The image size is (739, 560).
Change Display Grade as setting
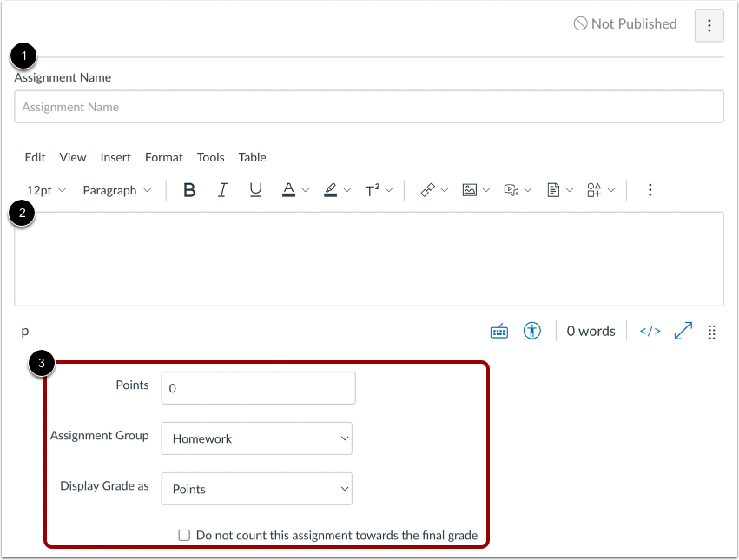tap(256, 489)
